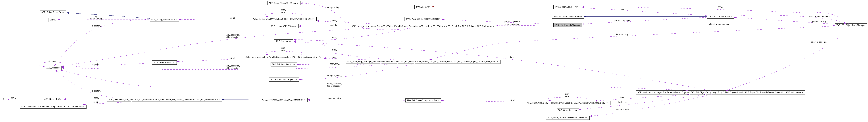Click the ACE_Unbounded_Set< TAO_PG_MemberInfo > node
Screen dimensions: 868x122
pos(283,100)
